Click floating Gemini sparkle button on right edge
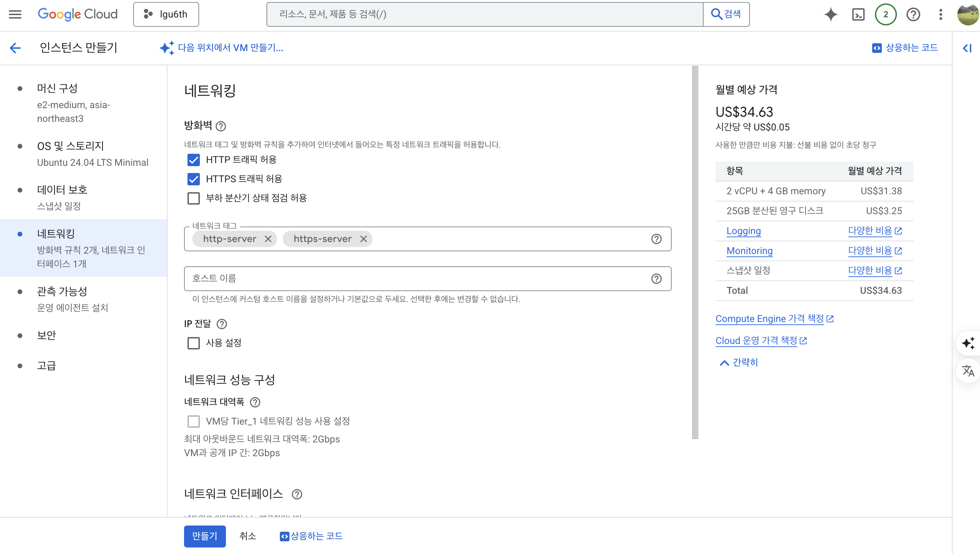Viewport: 980px width, 554px height. [x=968, y=343]
